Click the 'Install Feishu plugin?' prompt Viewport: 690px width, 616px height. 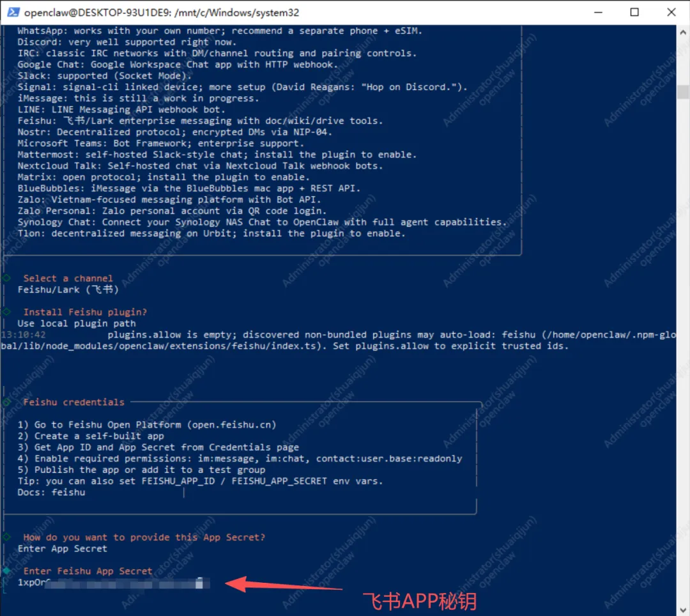[x=85, y=312]
